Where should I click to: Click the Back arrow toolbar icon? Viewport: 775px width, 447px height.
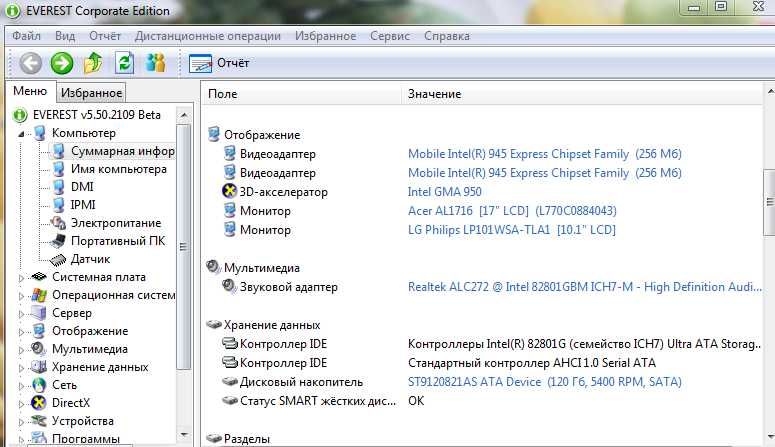click(x=30, y=63)
